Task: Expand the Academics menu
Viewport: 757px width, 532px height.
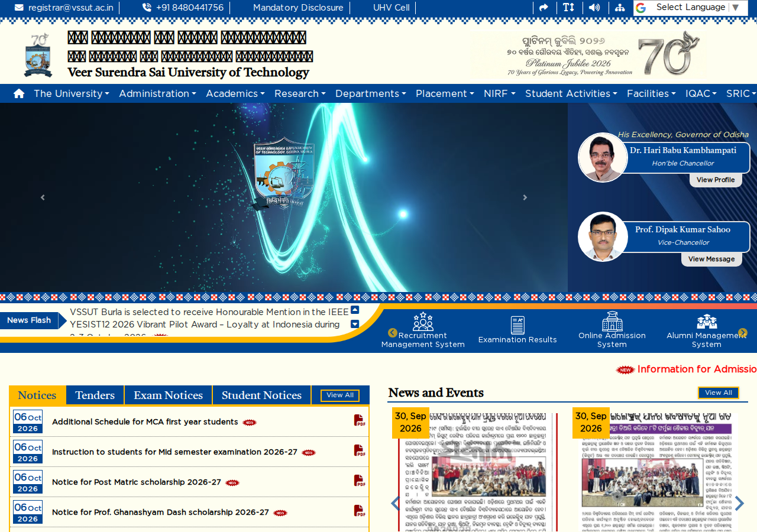Action: pyautogui.click(x=235, y=93)
